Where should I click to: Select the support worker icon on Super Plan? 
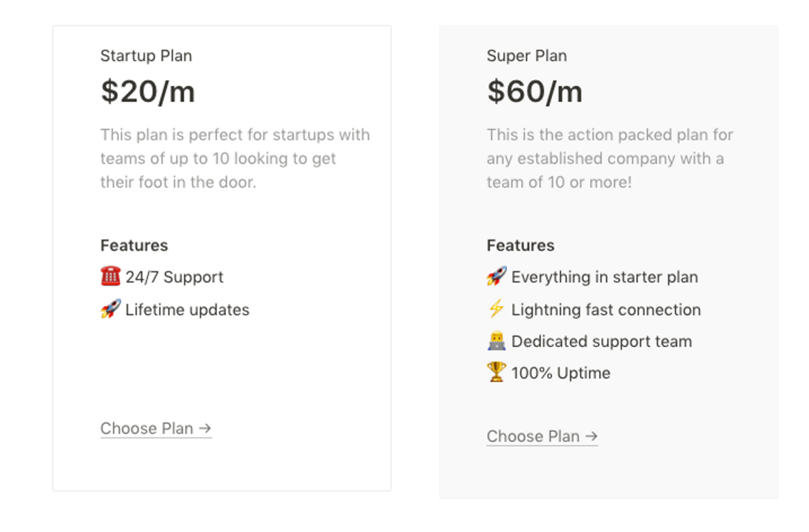point(496,340)
